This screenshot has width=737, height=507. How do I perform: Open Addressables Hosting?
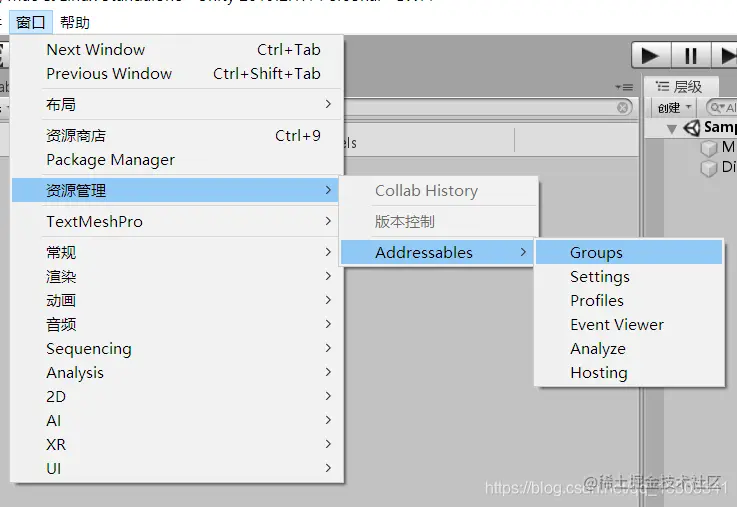629,372
